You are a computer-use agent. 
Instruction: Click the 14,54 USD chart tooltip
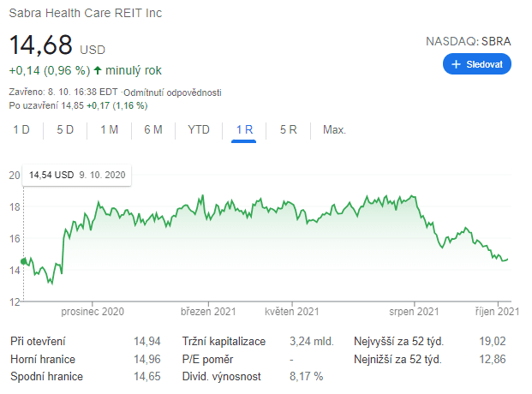(x=77, y=176)
